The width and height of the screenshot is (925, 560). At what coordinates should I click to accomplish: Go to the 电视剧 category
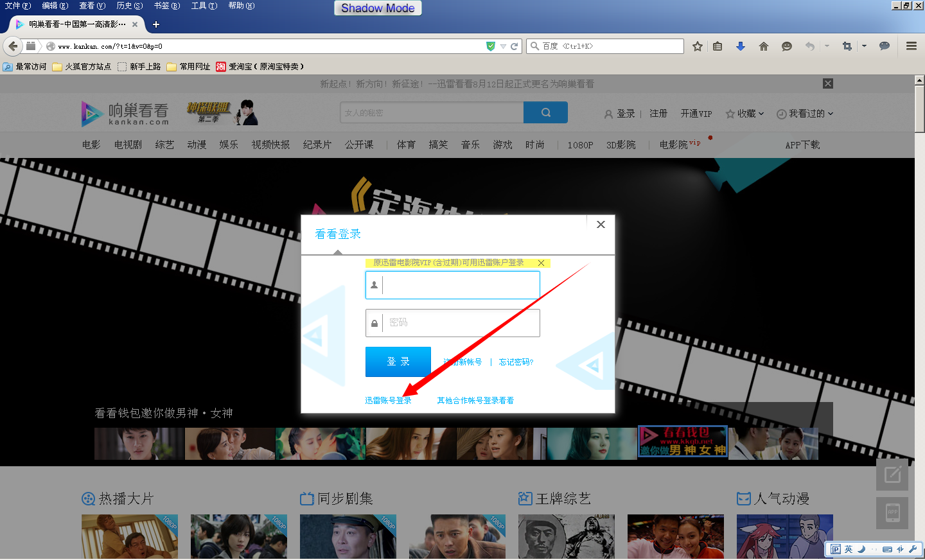[x=128, y=145]
